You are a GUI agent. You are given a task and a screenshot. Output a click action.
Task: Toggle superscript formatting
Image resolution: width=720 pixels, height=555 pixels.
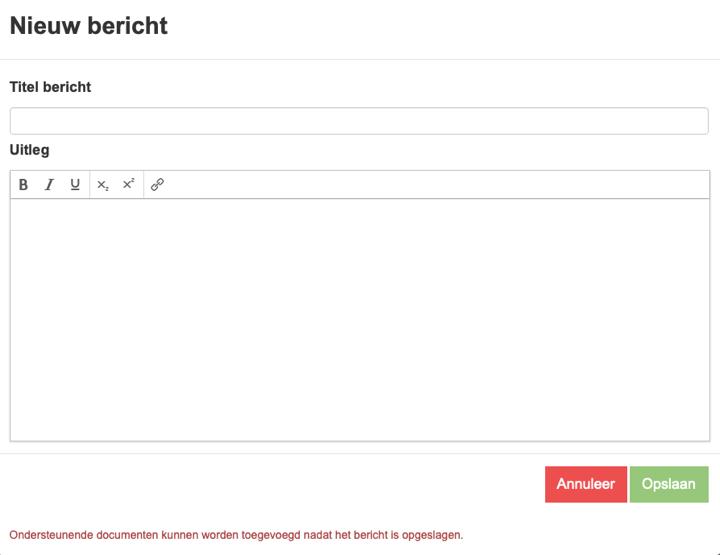tap(128, 185)
